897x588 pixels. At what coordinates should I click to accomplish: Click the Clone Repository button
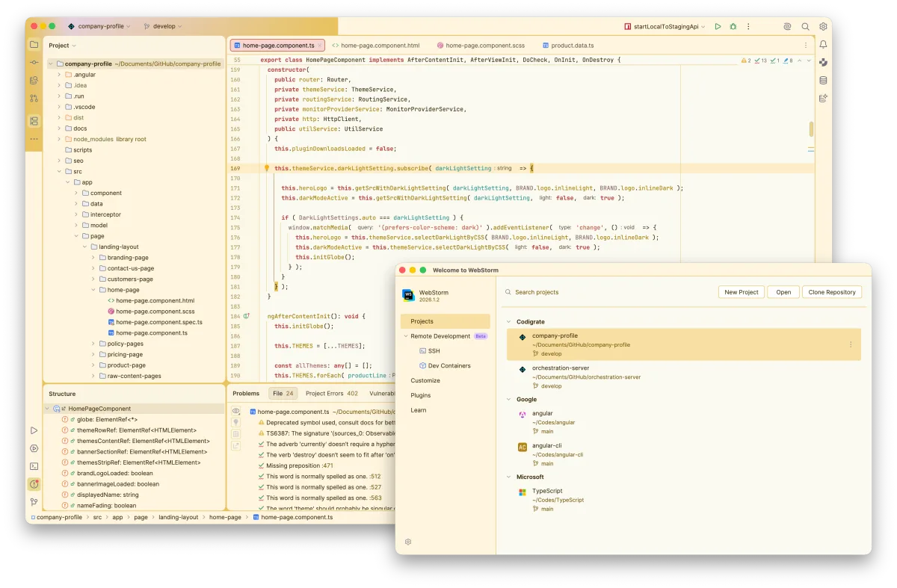pyautogui.click(x=832, y=292)
